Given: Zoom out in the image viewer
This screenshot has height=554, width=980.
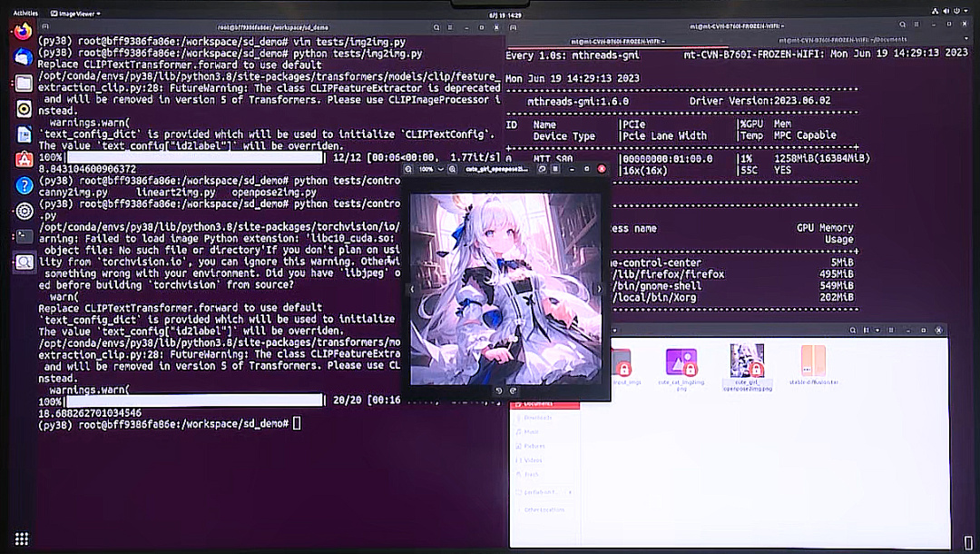Looking at the screenshot, I should tap(409, 169).
